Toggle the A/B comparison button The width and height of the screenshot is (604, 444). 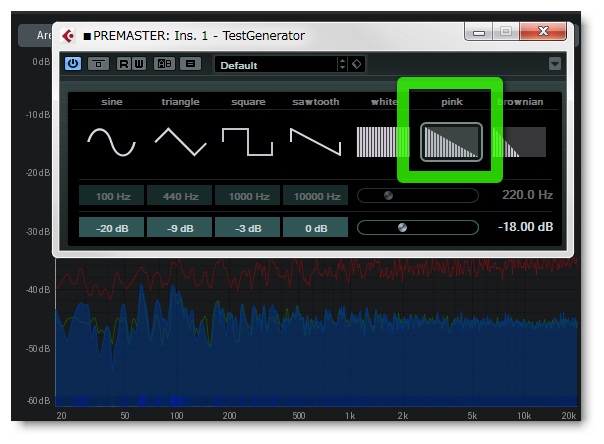click(164, 64)
